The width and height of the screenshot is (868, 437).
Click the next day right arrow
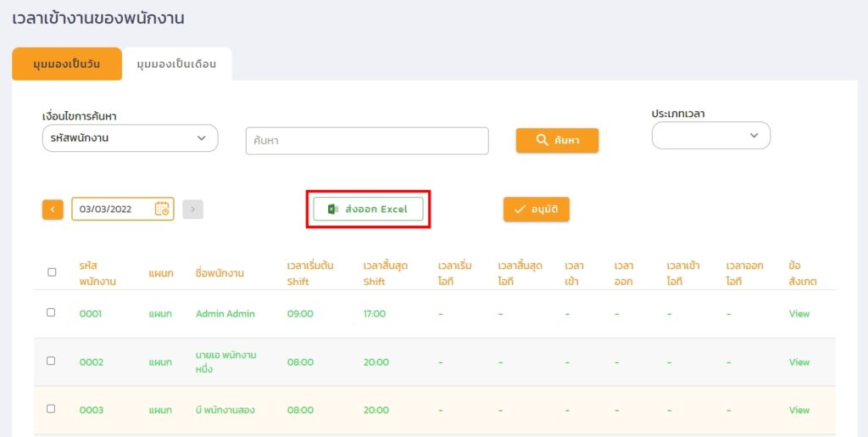click(x=192, y=209)
